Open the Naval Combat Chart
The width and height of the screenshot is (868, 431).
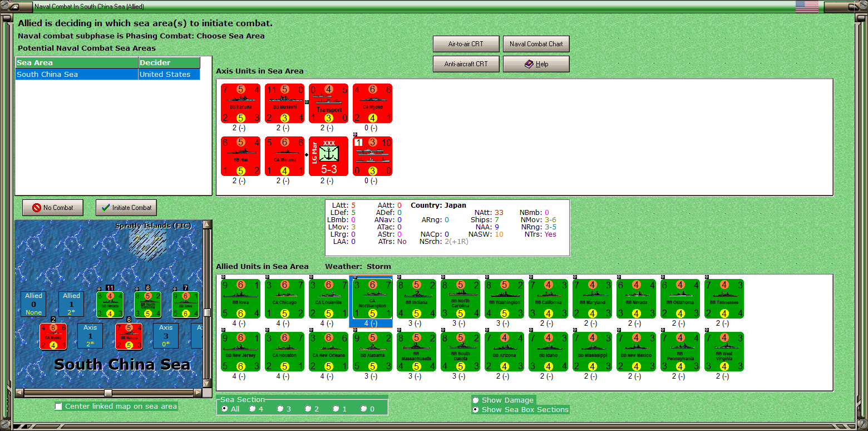pyautogui.click(x=536, y=44)
